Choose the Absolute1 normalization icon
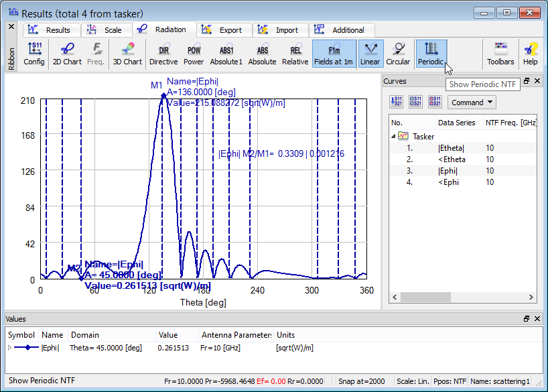The width and height of the screenshot is (548, 392). click(x=226, y=54)
